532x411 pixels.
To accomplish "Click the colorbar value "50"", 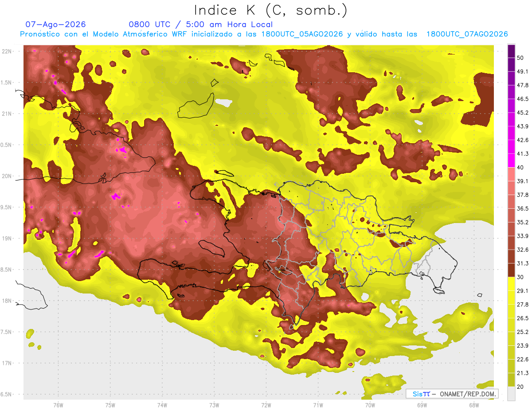I will pos(521,58).
